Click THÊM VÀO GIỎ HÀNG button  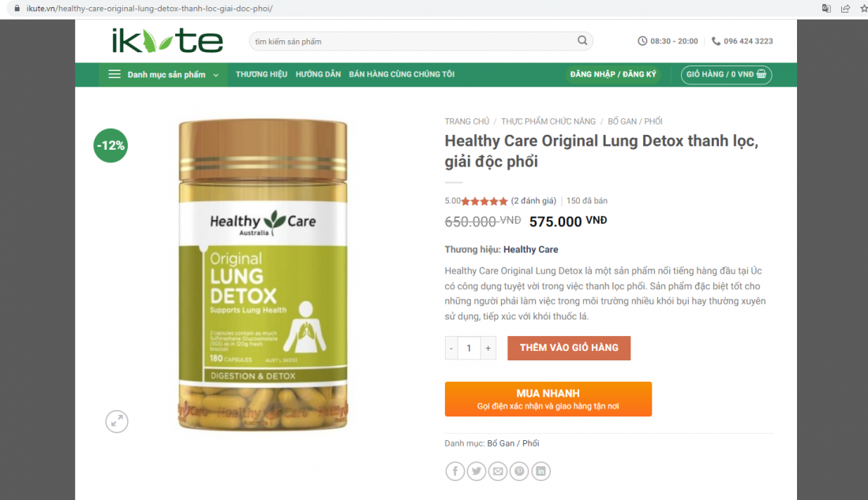point(569,348)
